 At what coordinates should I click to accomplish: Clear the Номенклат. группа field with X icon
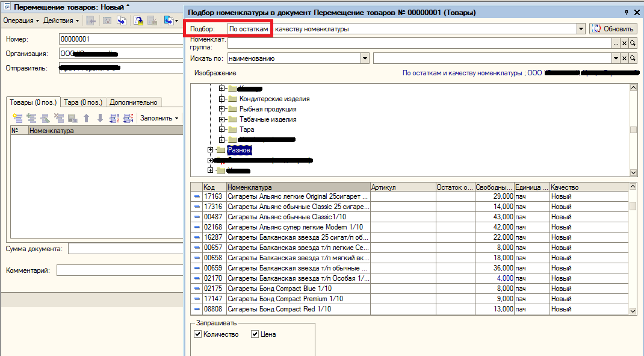pyautogui.click(x=624, y=43)
